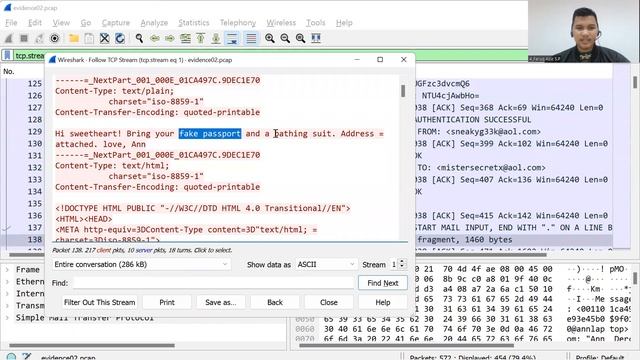The height and width of the screenshot is (360, 640).
Task: Click the Print button
Action: coord(167,302)
